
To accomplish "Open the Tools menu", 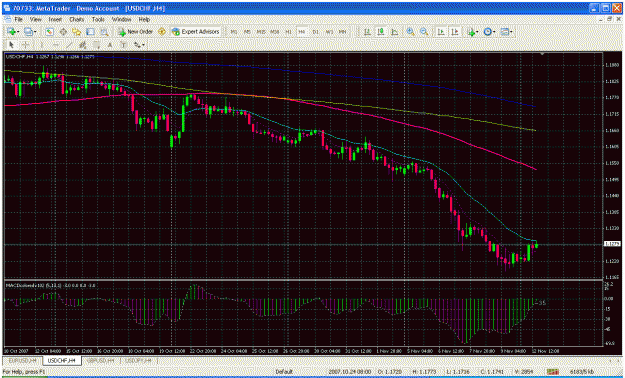I will (x=98, y=19).
